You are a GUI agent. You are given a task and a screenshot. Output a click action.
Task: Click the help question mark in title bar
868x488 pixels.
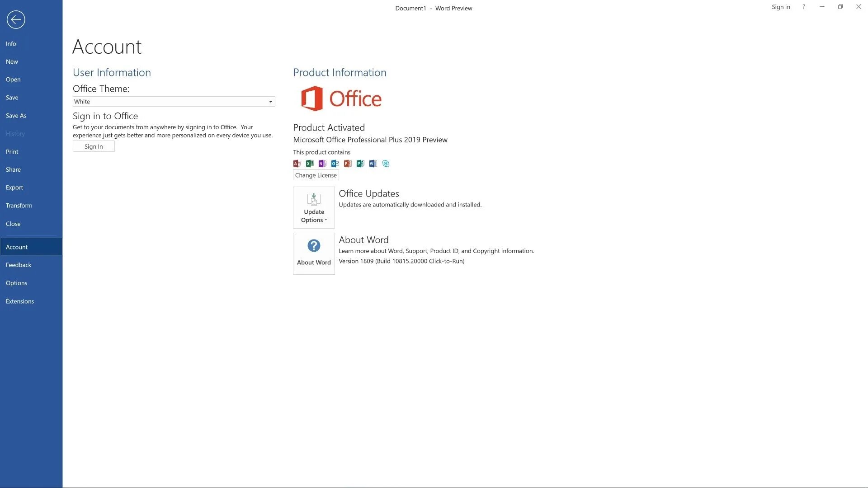803,7
